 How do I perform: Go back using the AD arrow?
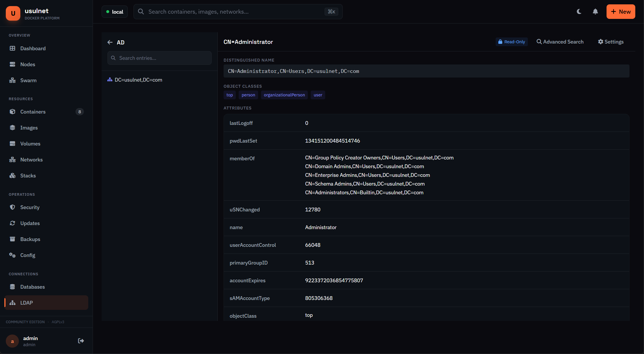[x=110, y=42]
